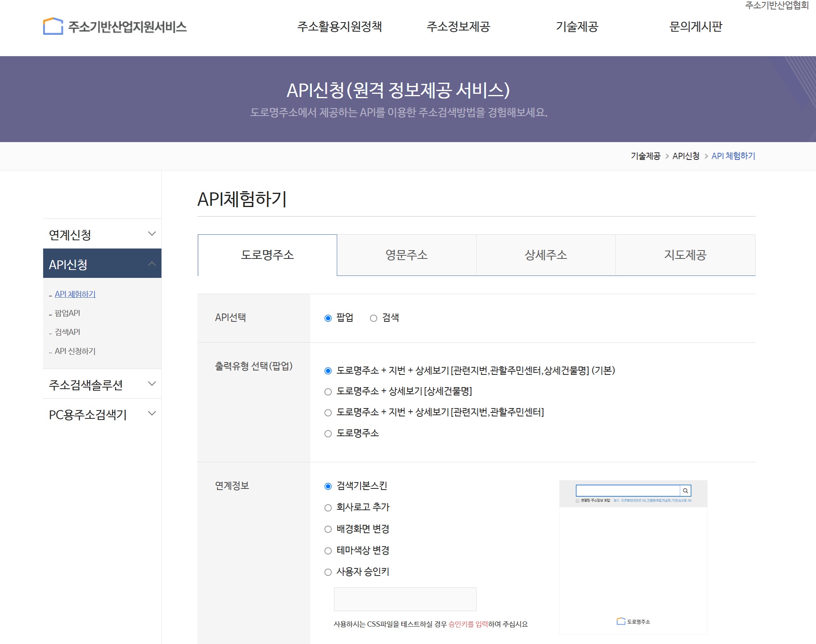Viewport: 816px width, 644px height.
Task: Enable the 사용자 승인키 radio option
Action: tap(328, 572)
